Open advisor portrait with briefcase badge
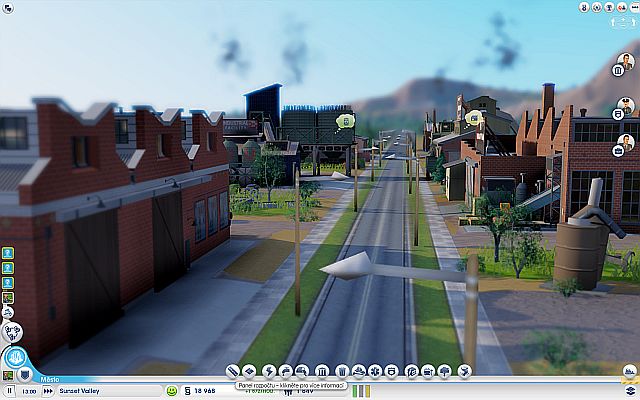 point(624,145)
